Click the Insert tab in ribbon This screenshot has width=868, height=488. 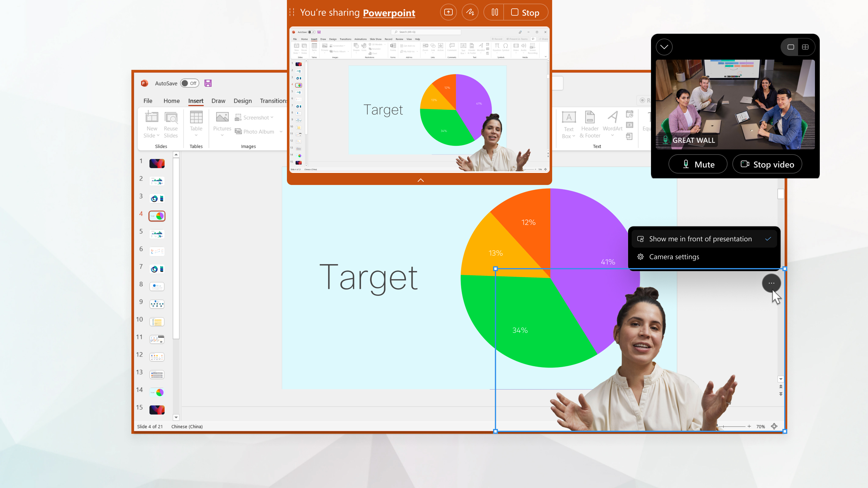pyautogui.click(x=196, y=100)
